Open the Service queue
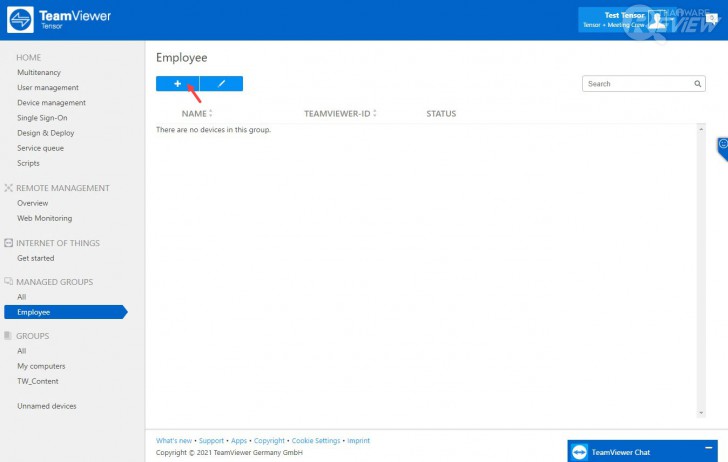Image resolution: width=728 pixels, height=462 pixels. tap(40, 148)
